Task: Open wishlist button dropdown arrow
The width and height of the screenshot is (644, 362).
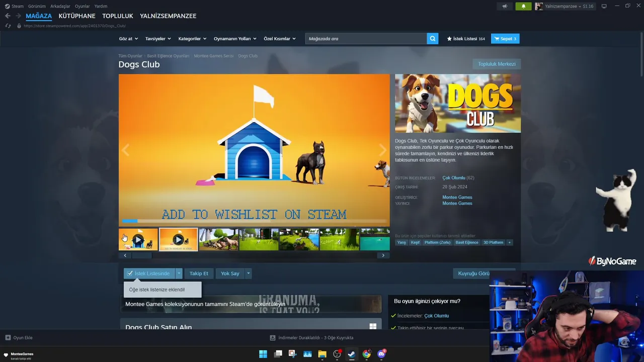Action: [x=179, y=274]
